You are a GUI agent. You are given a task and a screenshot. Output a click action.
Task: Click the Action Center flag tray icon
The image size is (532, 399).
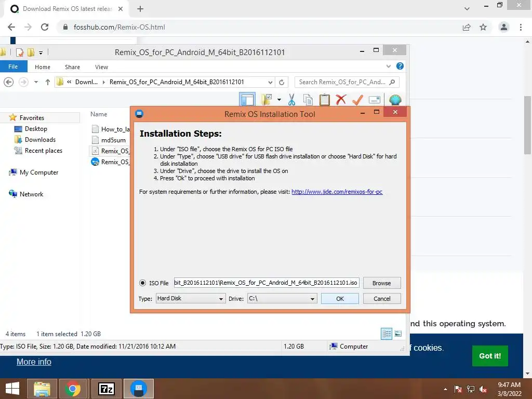[x=458, y=389]
